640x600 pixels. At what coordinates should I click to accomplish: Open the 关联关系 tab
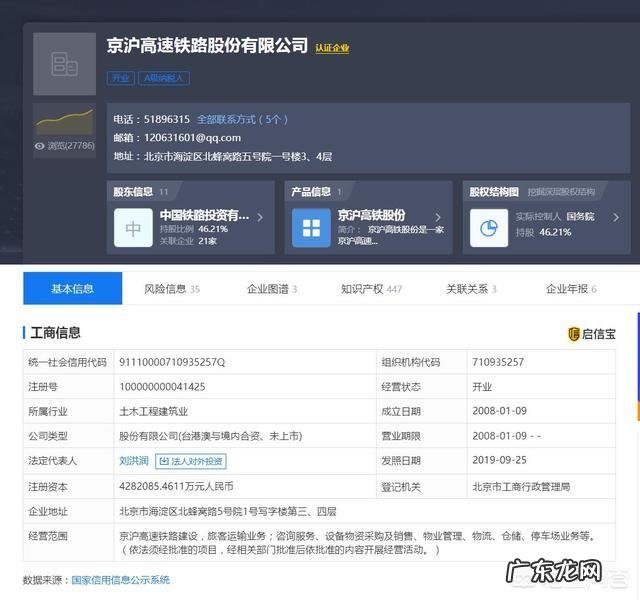471,289
